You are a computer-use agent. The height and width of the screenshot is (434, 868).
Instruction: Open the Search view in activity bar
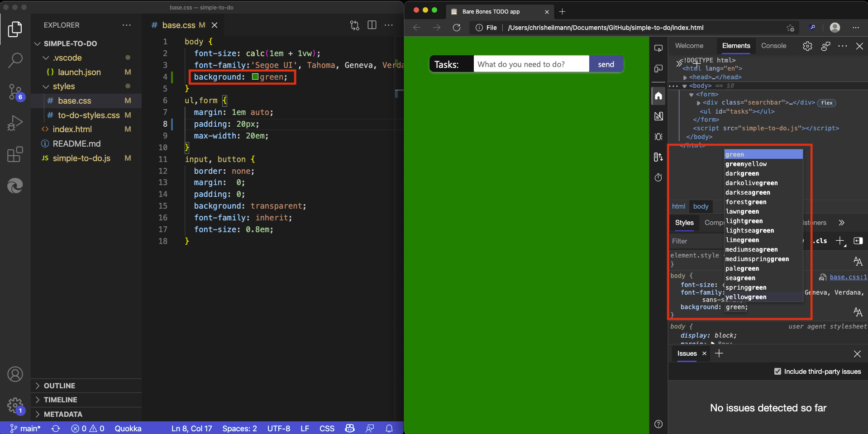pyautogui.click(x=15, y=60)
